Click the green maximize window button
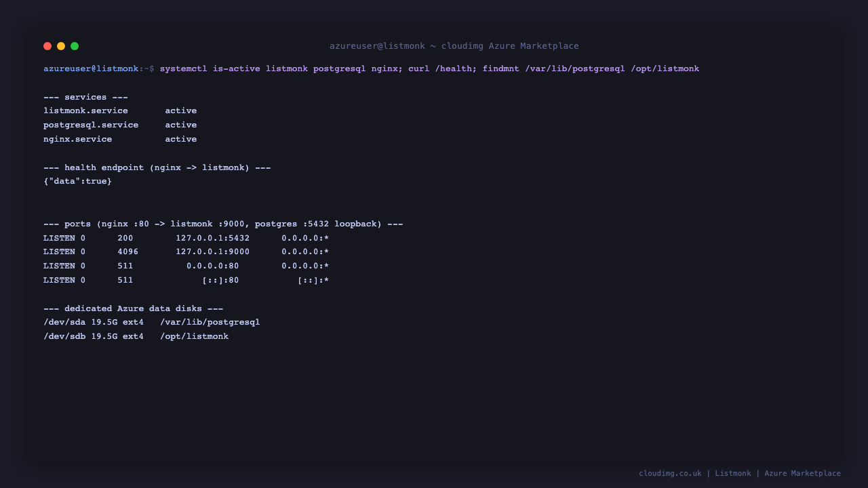 (x=75, y=46)
